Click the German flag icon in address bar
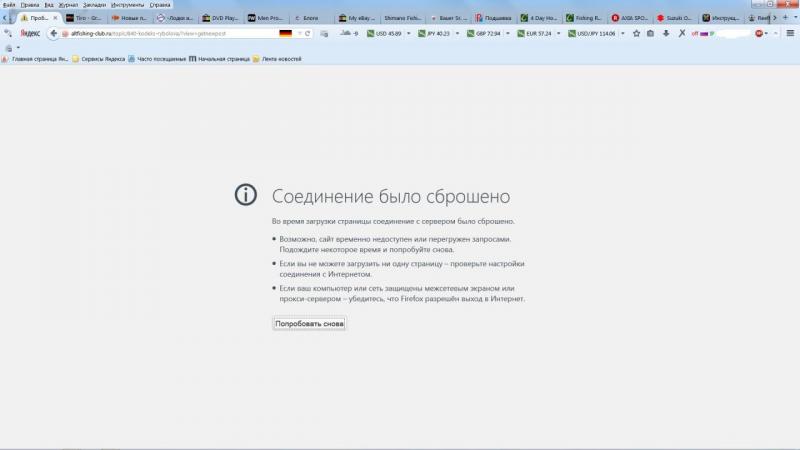The width and height of the screenshot is (800, 450). (x=286, y=33)
